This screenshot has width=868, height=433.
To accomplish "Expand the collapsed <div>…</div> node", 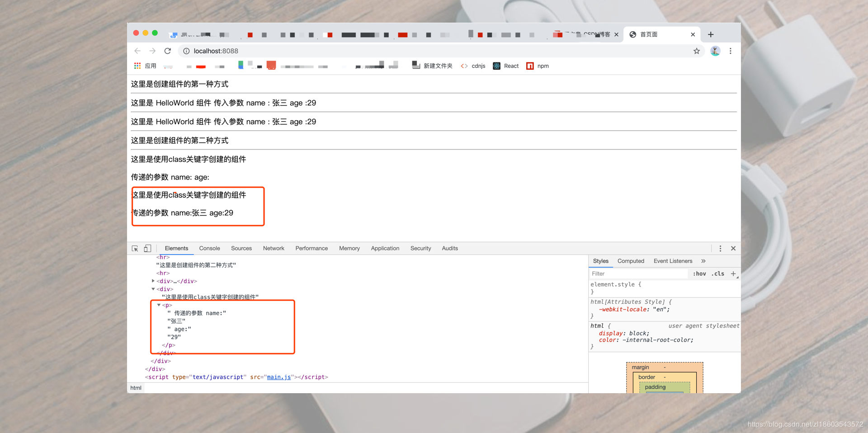I will [x=153, y=281].
